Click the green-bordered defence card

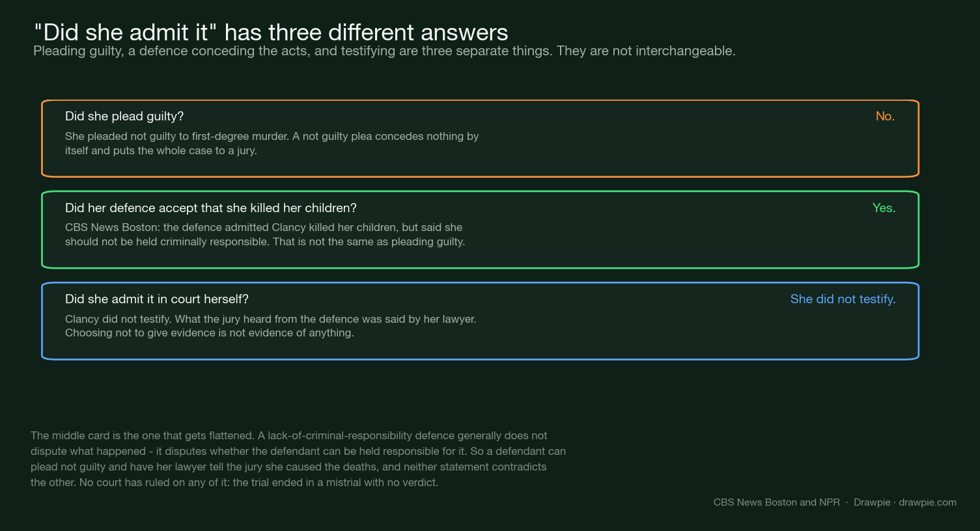coord(480,230)
